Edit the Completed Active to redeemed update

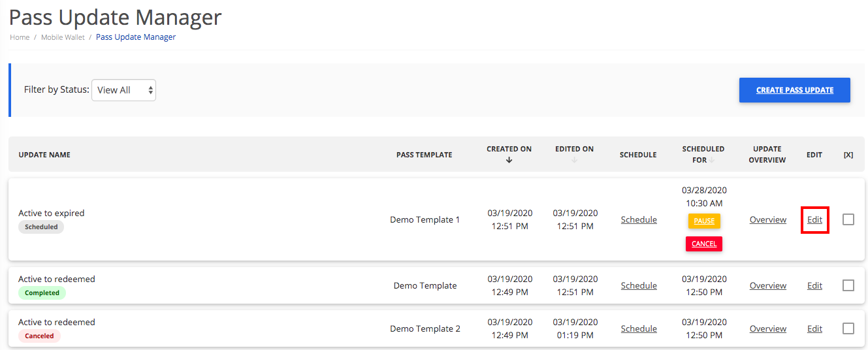click(814, 285)
